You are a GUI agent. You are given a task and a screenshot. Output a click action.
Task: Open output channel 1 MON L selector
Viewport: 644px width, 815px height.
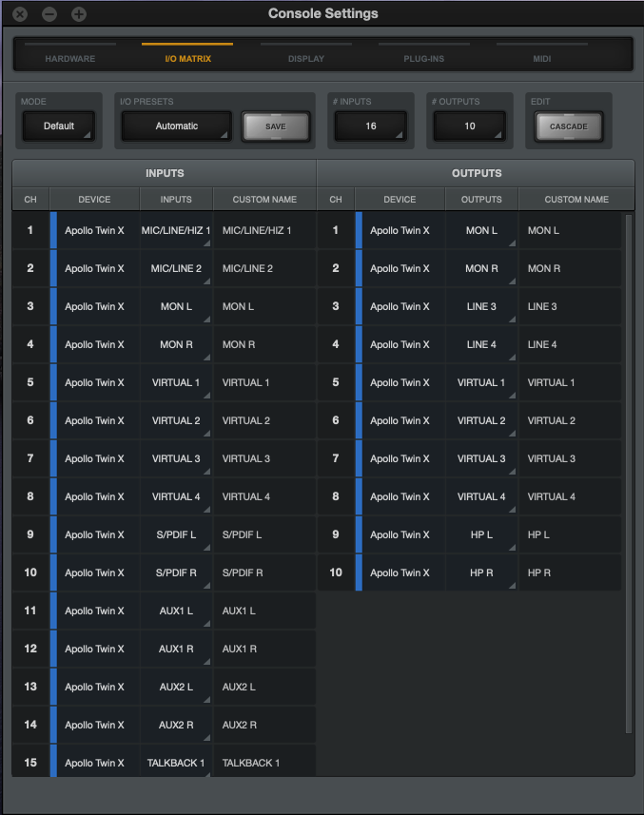pos(481,230)
